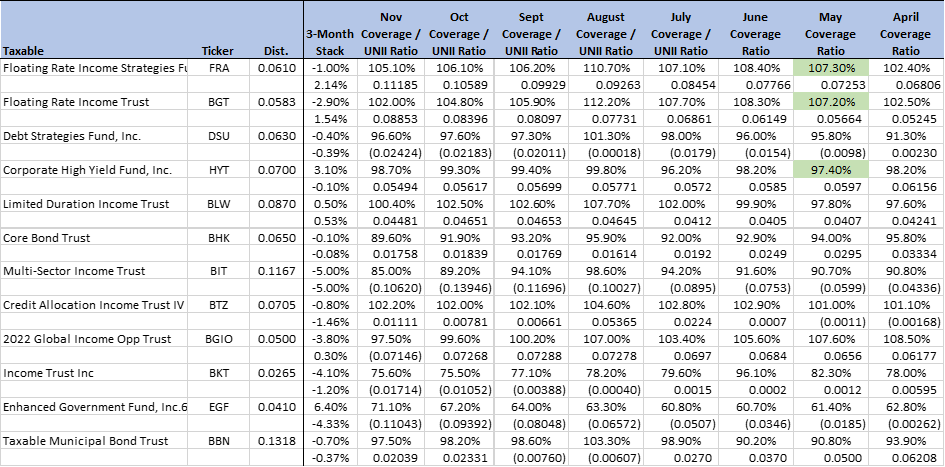
Task: Select the ticker cell 'BGT'
Action: click(x=219, y=102)
